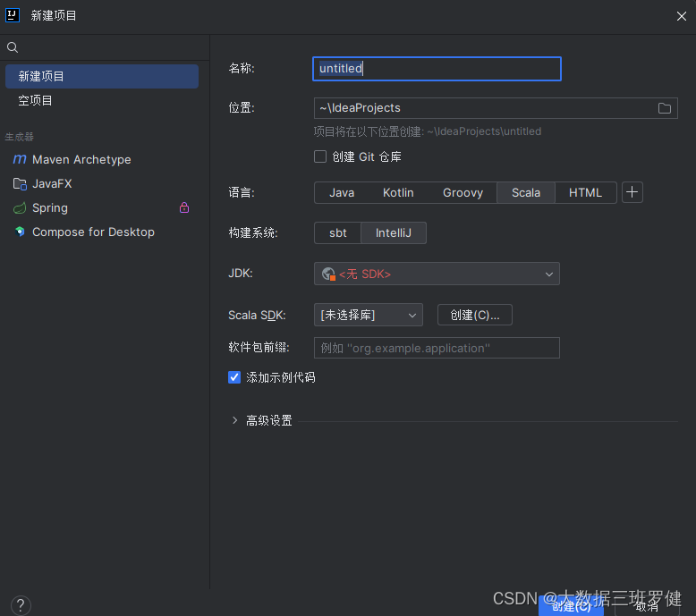Select 新建项目 in the sidebar
The image size is (696, 616).
click(102, 76)
